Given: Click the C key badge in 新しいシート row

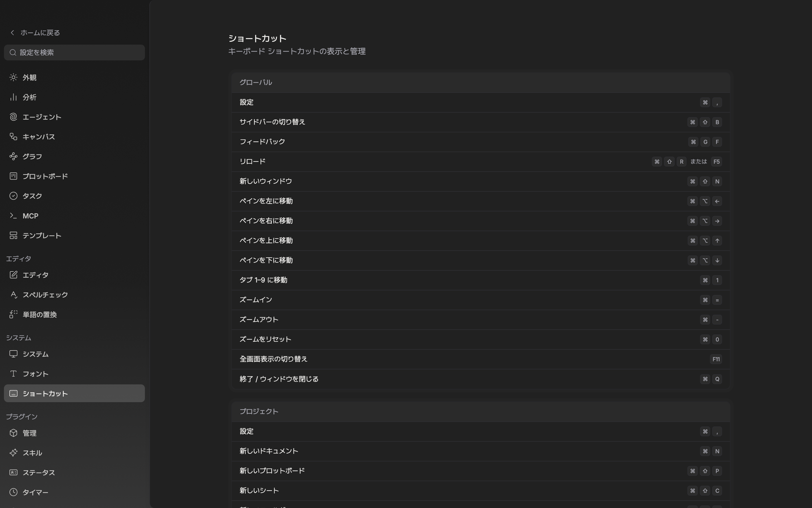Looking at the screenshot, I should [717, 491].
